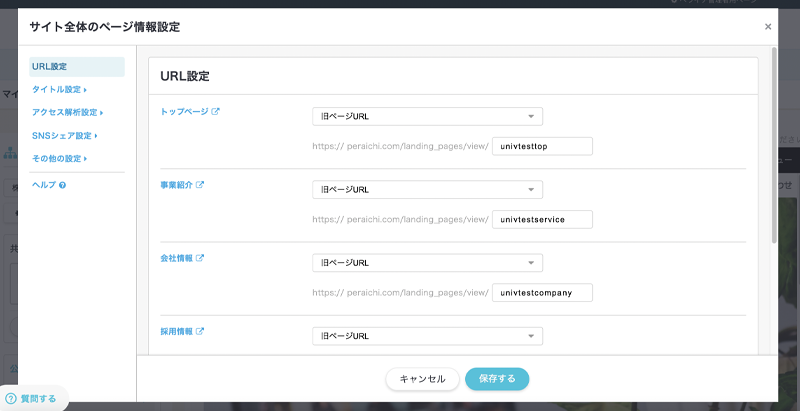Open external link icon beside 事業紹介
Screen dimensions: 800x411
[x=200, y=185]
